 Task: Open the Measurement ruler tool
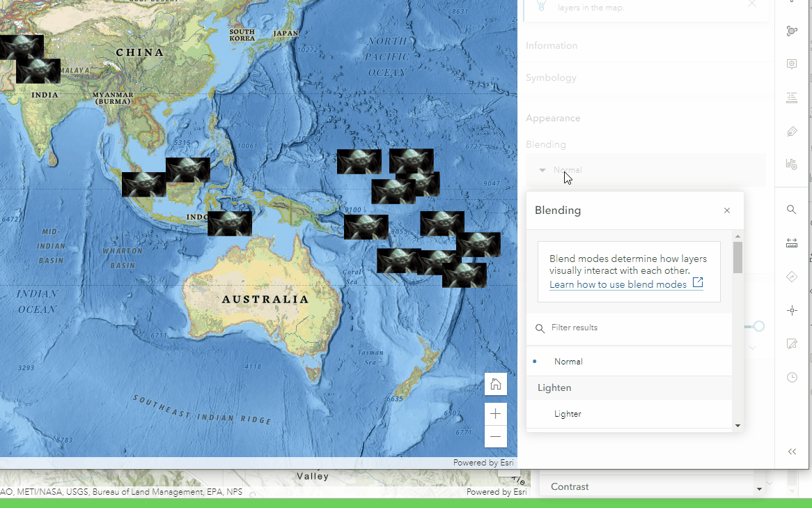tap(791, 243)
